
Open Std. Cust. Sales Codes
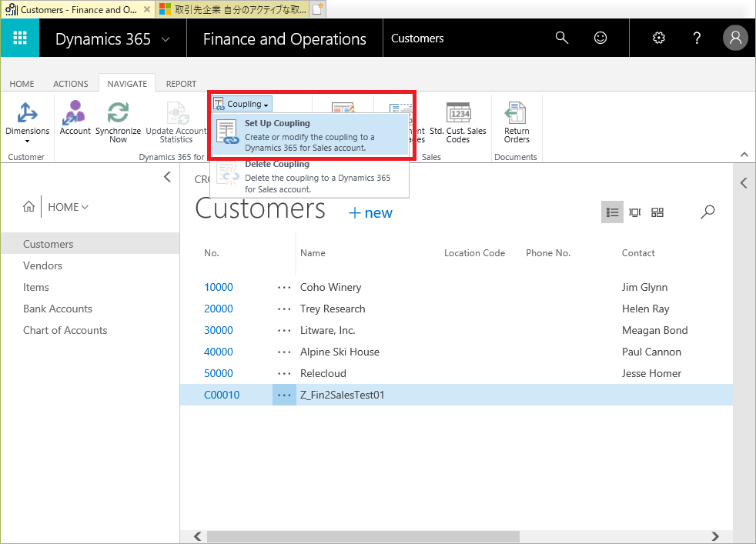tap(457, 122)
